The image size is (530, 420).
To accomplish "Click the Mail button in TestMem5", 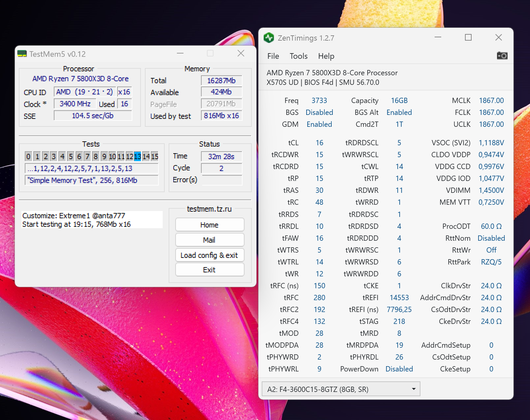I will coord(210,240).
